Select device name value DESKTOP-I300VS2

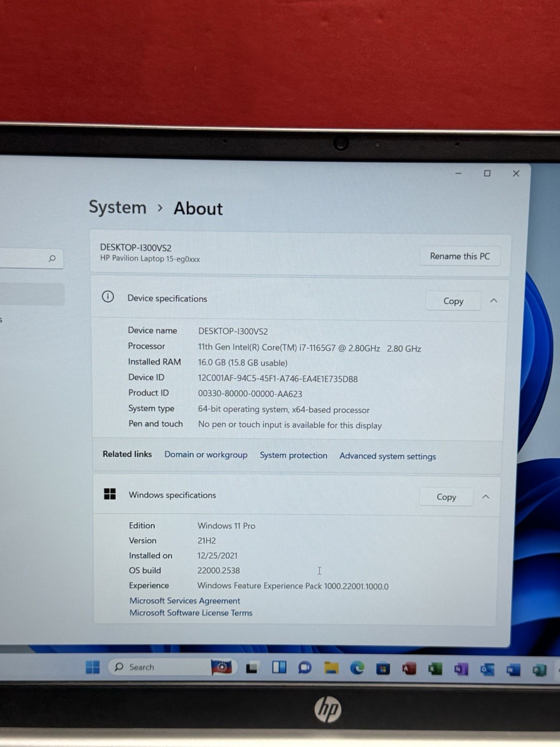pos(233,331)
